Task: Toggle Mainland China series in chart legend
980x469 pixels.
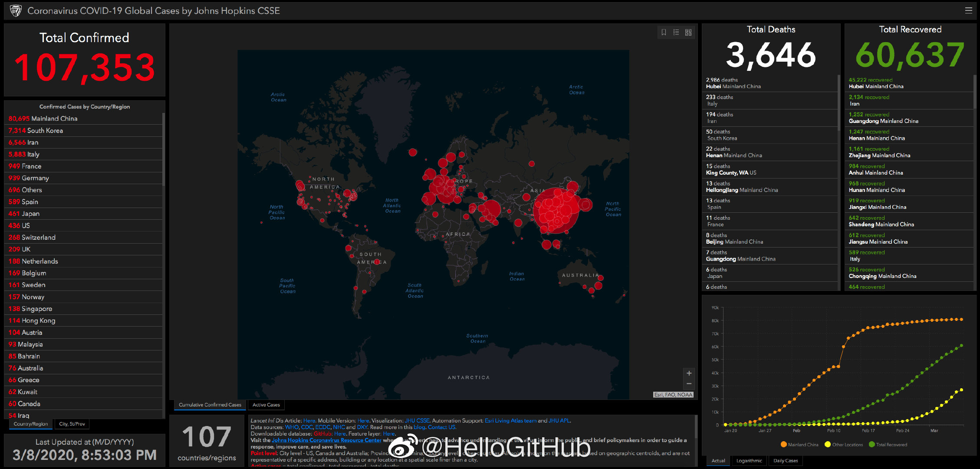Action: [799, 444]
